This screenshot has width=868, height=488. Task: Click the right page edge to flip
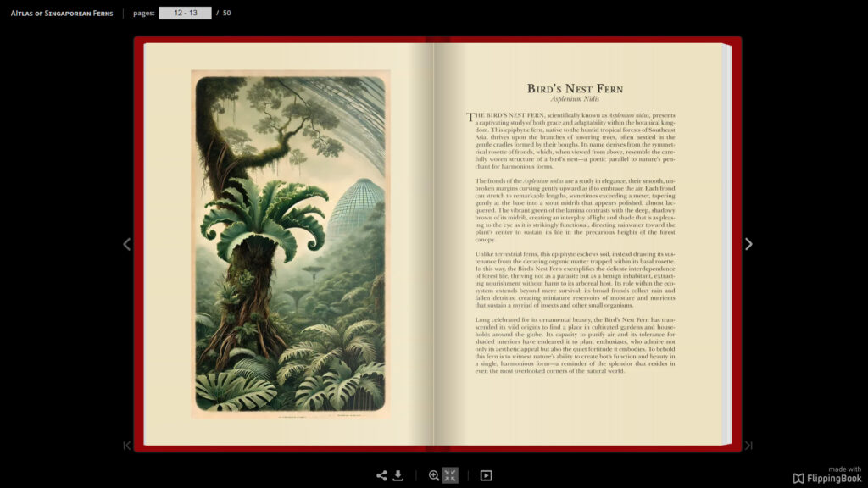725,244
